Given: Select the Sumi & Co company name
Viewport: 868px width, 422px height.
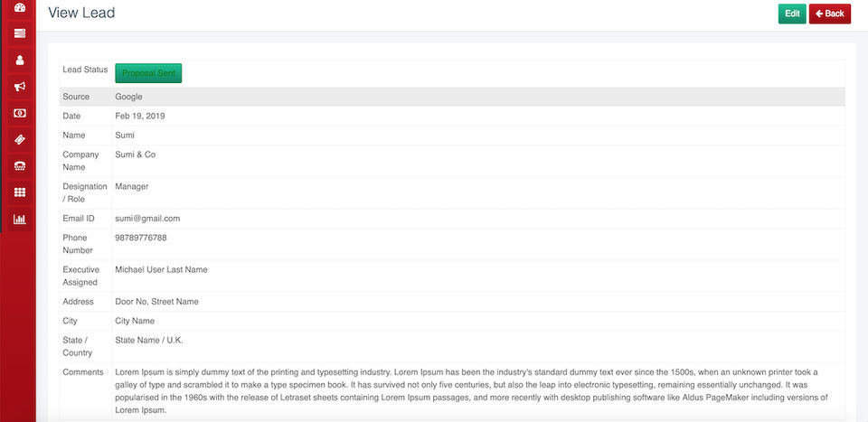Looking at the screenshot, I should point(135,155).
